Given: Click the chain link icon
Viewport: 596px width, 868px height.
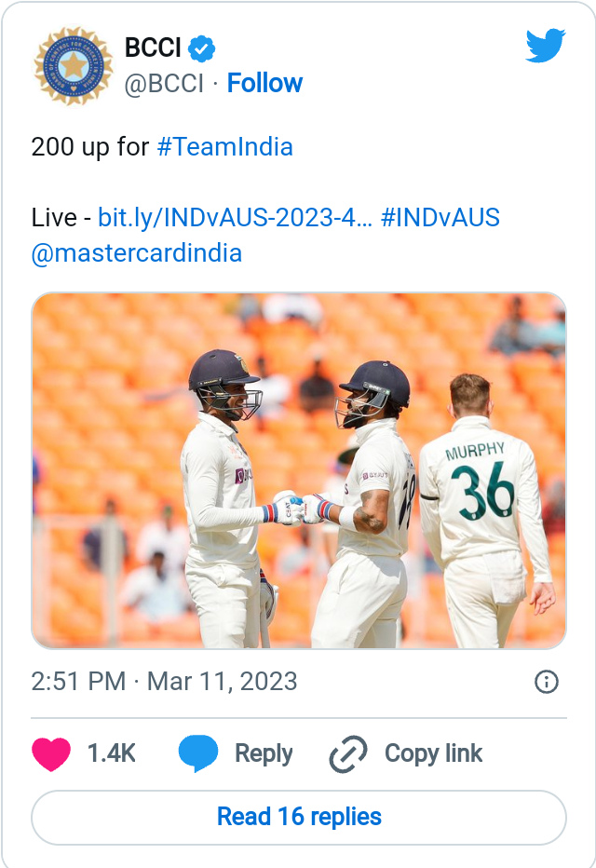Looking at the screenshot, I should coord(348,753).
